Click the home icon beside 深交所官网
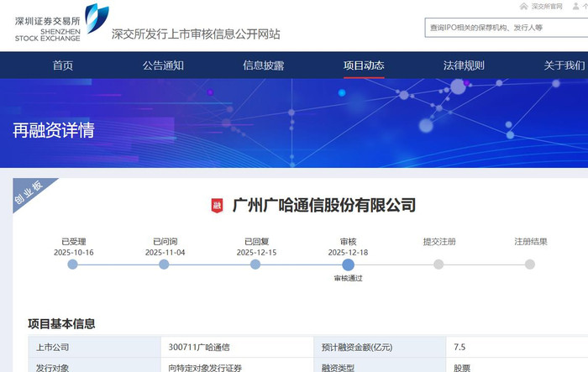 click(x=525, y=7)
